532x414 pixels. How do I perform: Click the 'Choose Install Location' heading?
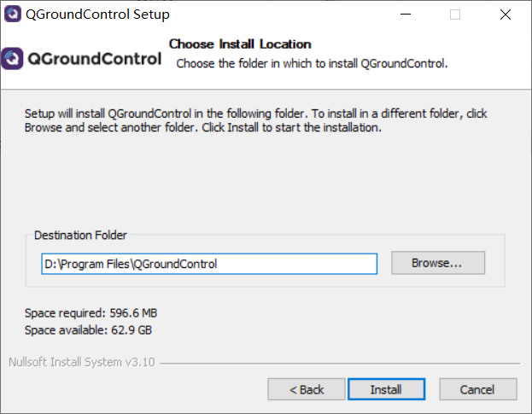tap(240, 44)
